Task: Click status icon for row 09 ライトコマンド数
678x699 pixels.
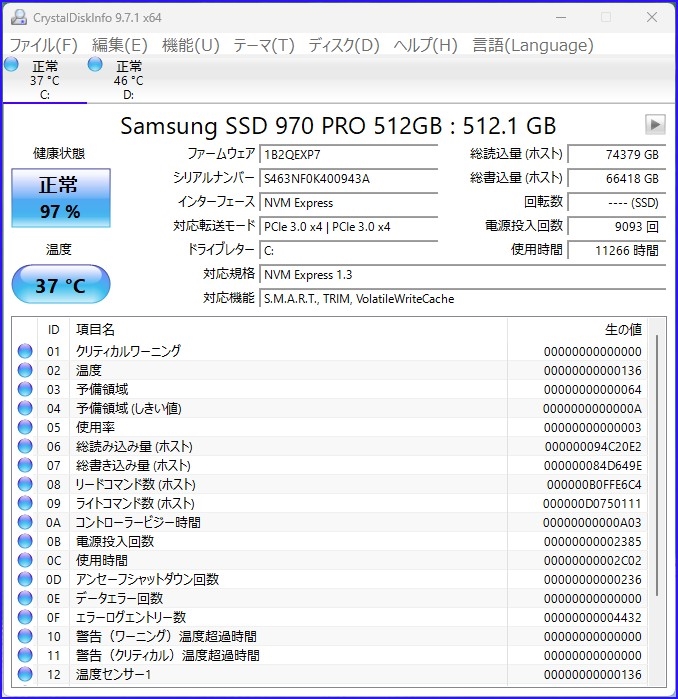Action: (25, 503)
